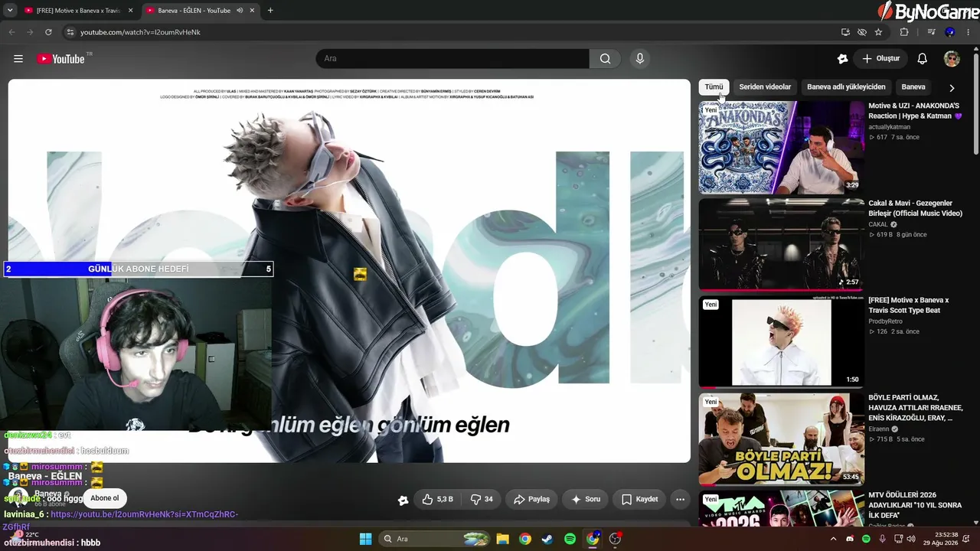
Task: Open Windows Start menu
Action: (x=366, y=539)
